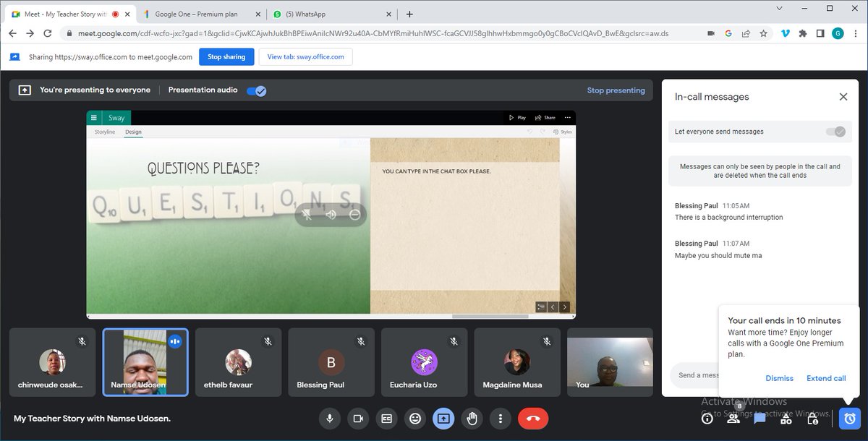Click the Stop sharing button
This screenshot has width=868, height=441.
point(226,57)
